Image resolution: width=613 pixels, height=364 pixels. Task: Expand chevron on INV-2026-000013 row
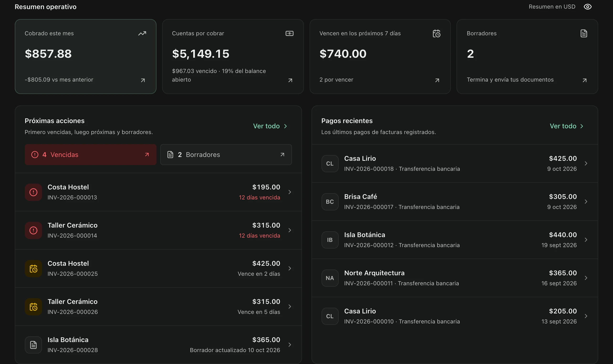(290, 192)
